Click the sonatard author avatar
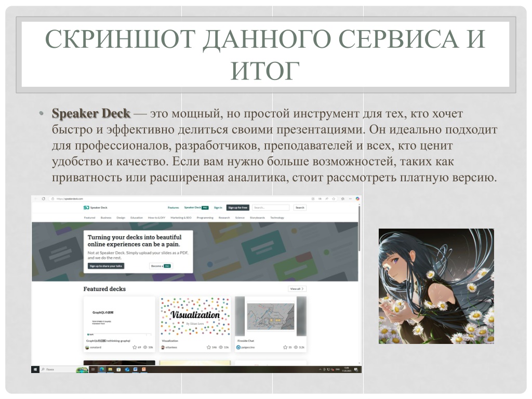Viewport: 532px width, 399px height. point(87,348)
